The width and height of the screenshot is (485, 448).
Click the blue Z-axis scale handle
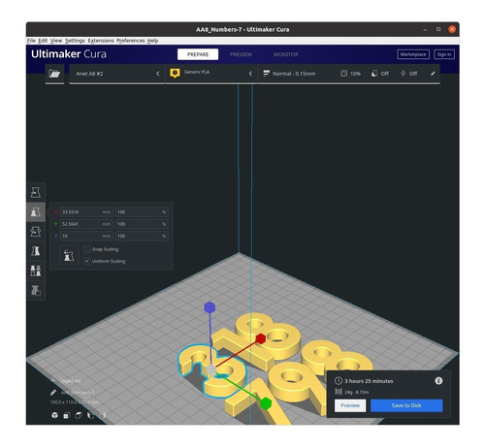[210, 307]
